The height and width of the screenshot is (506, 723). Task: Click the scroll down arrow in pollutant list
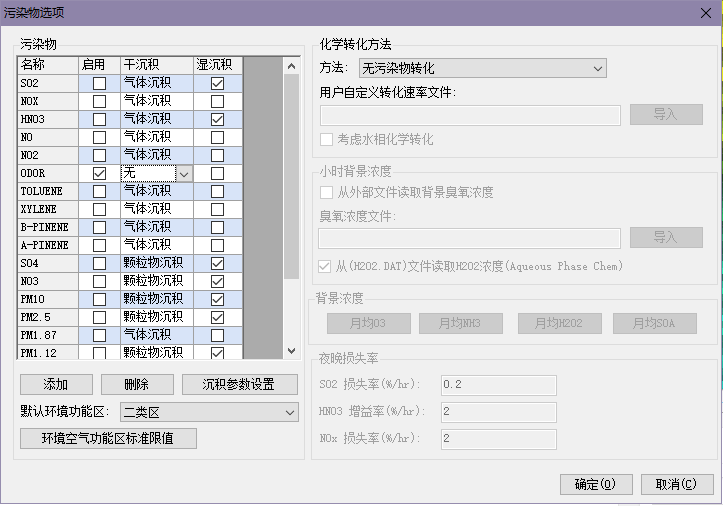click(292, 351)
